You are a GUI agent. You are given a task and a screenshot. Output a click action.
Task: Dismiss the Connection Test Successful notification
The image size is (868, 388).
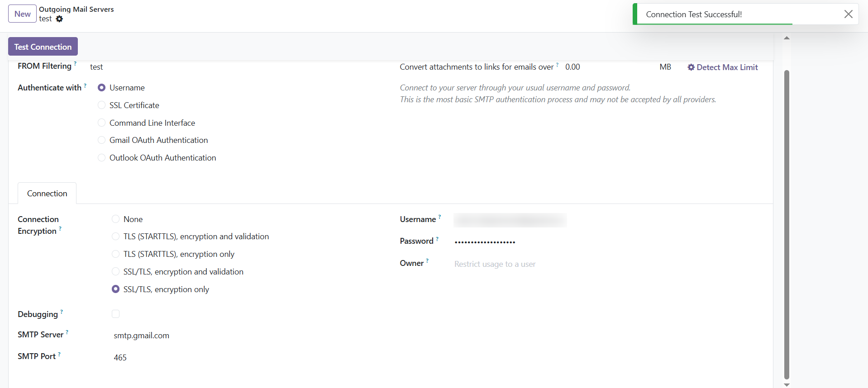point(848,14)
